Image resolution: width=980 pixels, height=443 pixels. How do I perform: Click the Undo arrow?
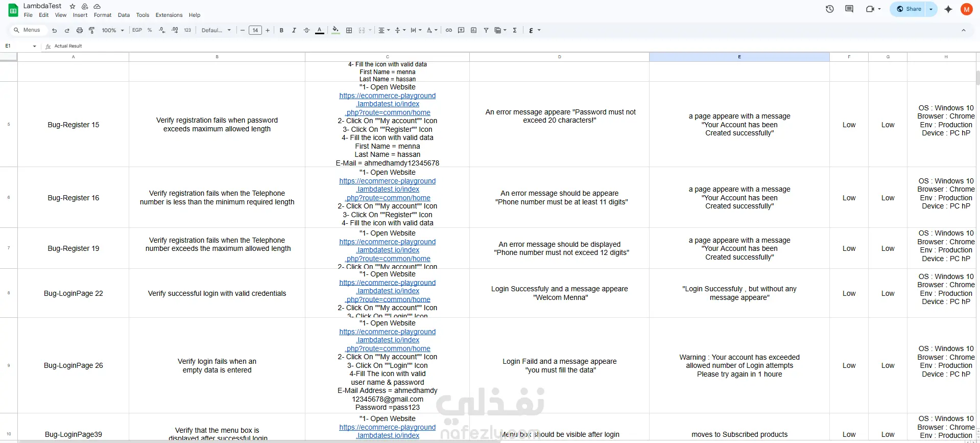[x=54, y=30]
